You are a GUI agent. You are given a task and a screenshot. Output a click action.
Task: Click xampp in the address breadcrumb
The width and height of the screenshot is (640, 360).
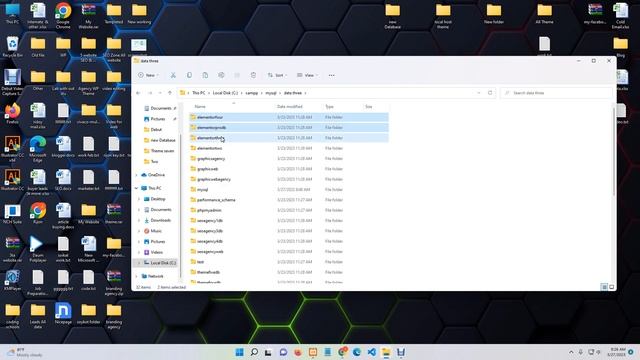(x=252, y=93)
